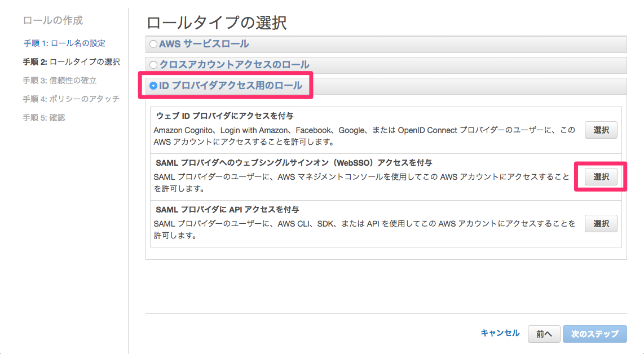
Task: Select 手順 4: ポリシーのアタッチ in the sidebar
Action: (x=71, y=99)
